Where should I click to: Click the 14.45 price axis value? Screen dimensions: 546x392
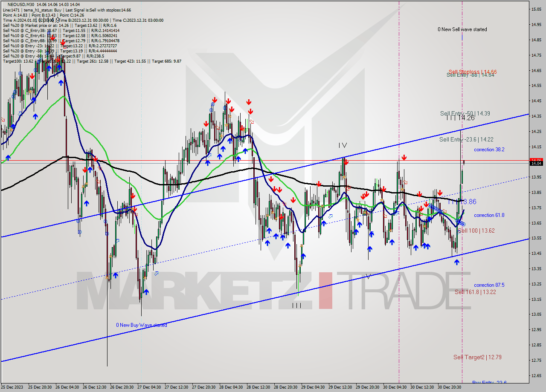536,101
